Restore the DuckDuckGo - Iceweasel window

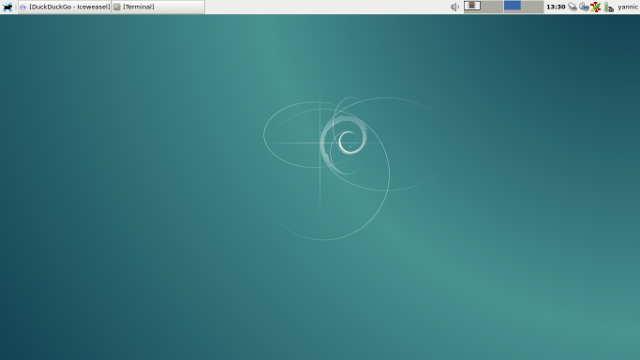coord(65,7)
